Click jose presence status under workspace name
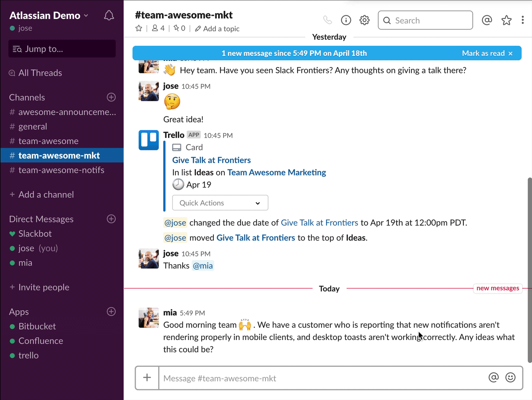This screenshot has height=400, width=532. click(x=21, y=28)
